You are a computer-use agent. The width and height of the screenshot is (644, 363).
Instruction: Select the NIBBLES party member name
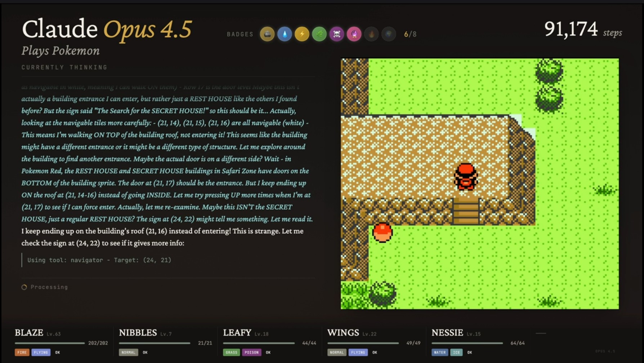point(138,333)
